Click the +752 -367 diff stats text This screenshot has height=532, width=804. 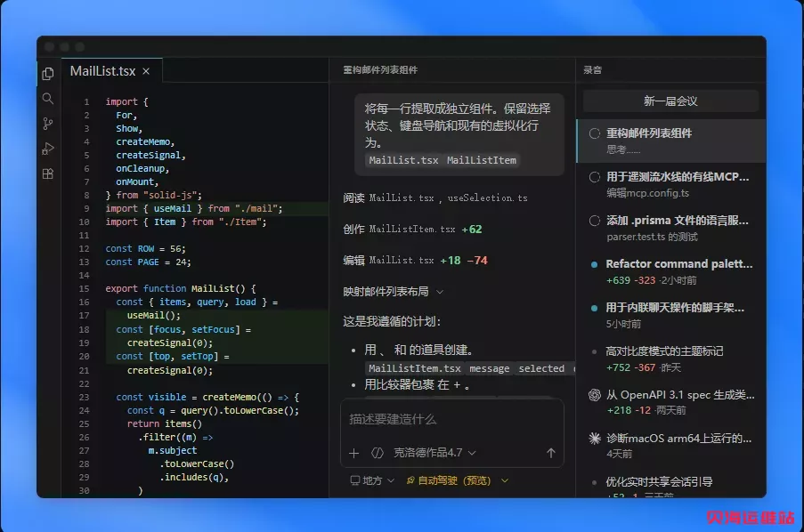[x=630, y=367]
